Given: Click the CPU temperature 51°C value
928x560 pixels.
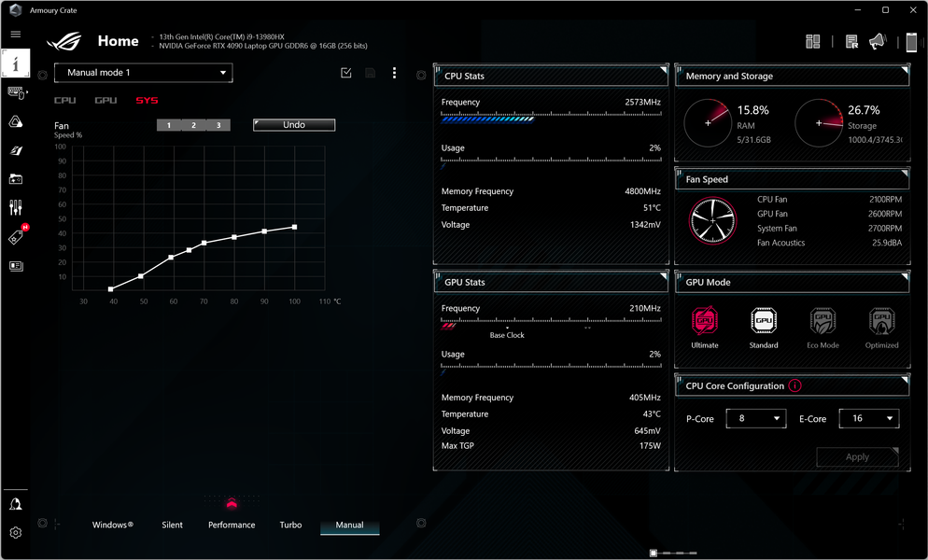Looking at the screenshot, I should tap(652, 208).
